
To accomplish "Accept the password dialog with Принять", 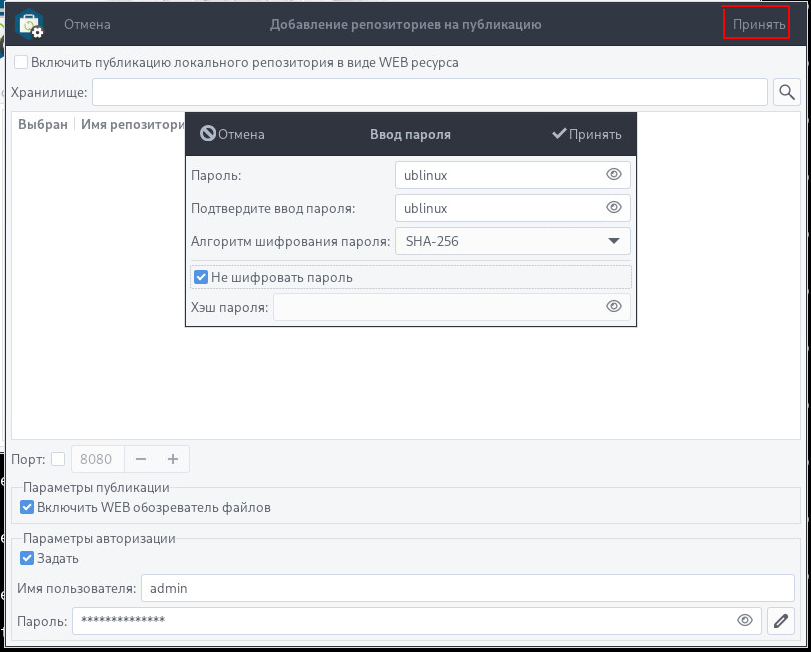I will pos(587,134).
